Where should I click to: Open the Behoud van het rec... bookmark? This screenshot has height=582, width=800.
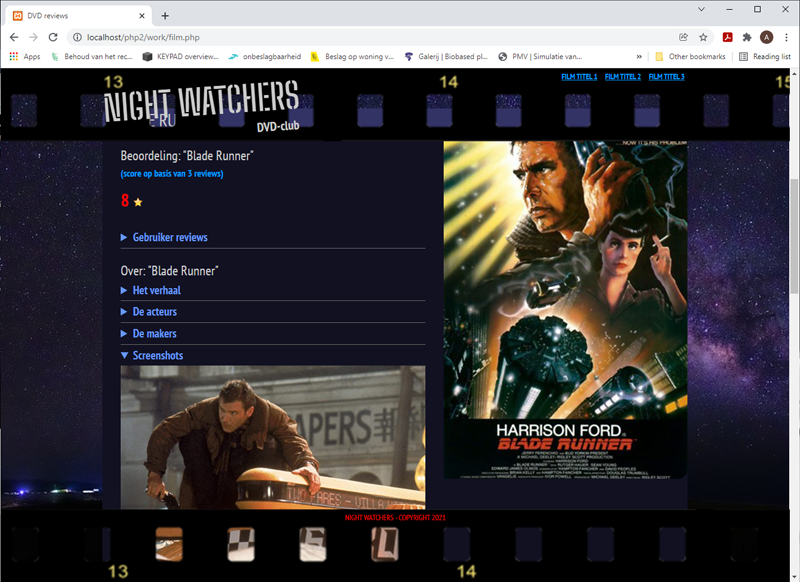point(92,57)
